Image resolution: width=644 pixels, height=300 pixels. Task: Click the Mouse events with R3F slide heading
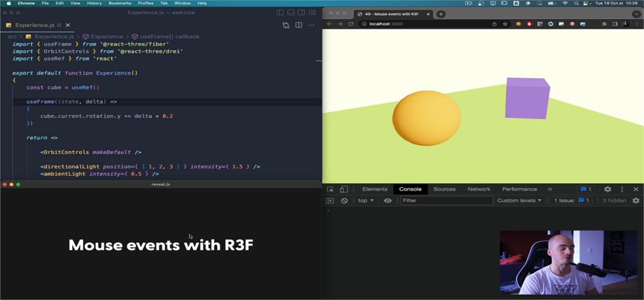tap(160, 245)
